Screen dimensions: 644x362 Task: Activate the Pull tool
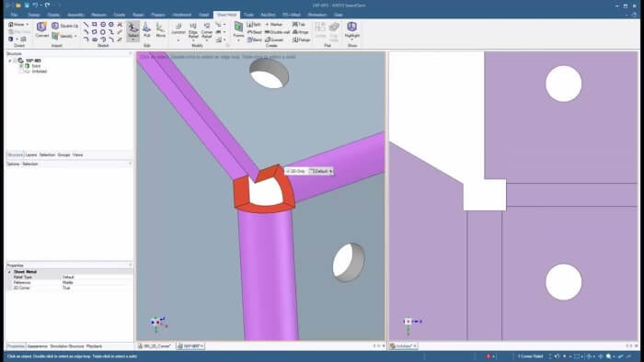146,29
